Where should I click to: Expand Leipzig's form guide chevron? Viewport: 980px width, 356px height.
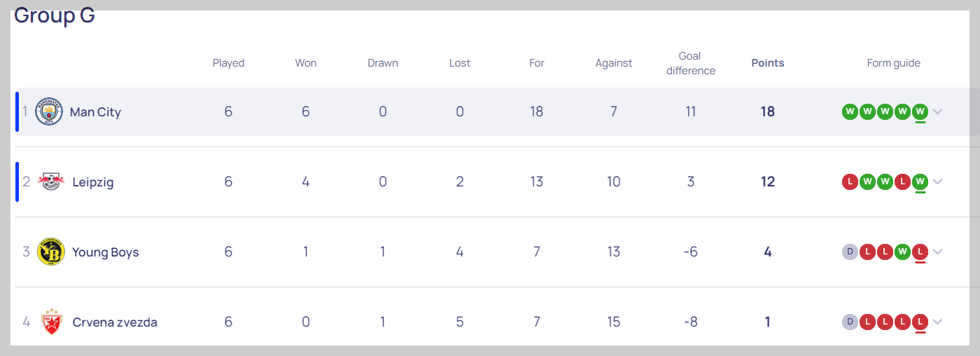tap(937, 182)
